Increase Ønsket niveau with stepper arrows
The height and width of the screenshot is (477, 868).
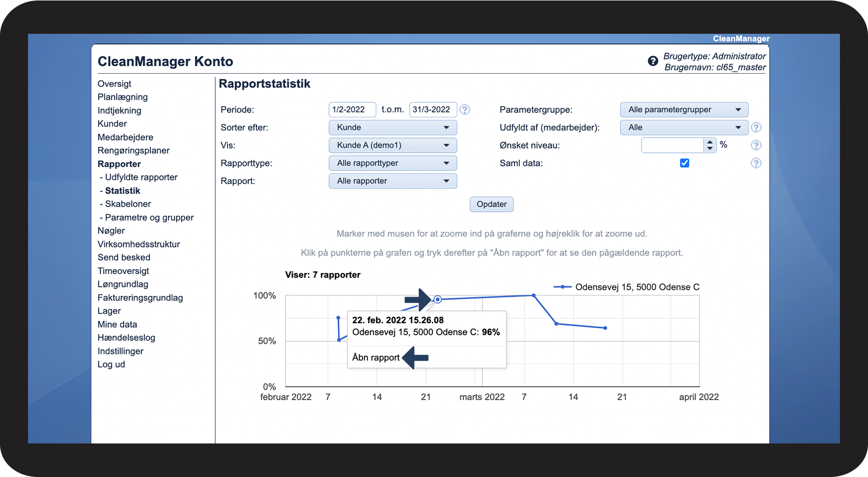tap(710, 142)
